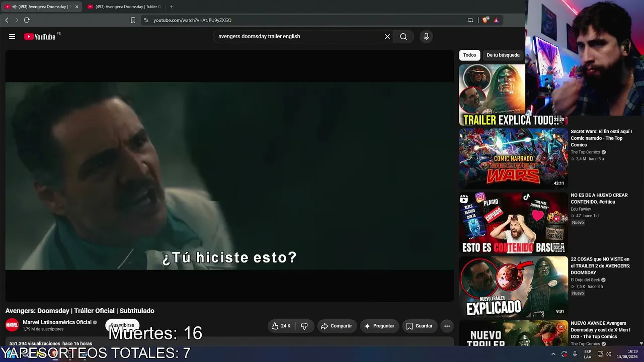Image resolution: width=644 pixels, height=362 pixels.
Task: Visit the El Dojo del Geek channel
Action: point(586,280)
